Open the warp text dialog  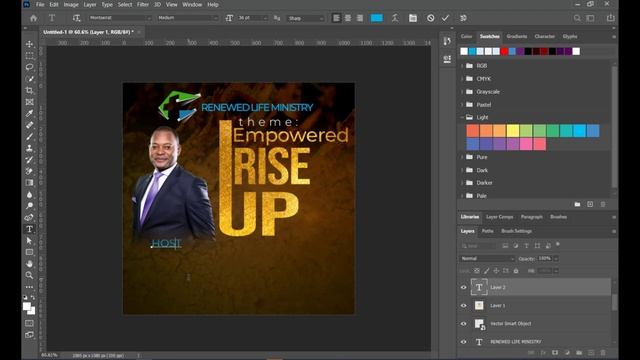tap(395, 18)
